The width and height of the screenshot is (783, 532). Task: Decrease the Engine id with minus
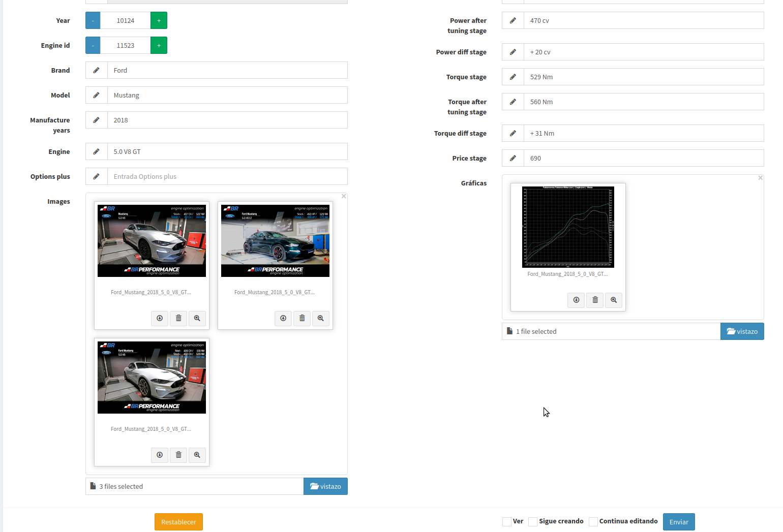click(93, 45)
